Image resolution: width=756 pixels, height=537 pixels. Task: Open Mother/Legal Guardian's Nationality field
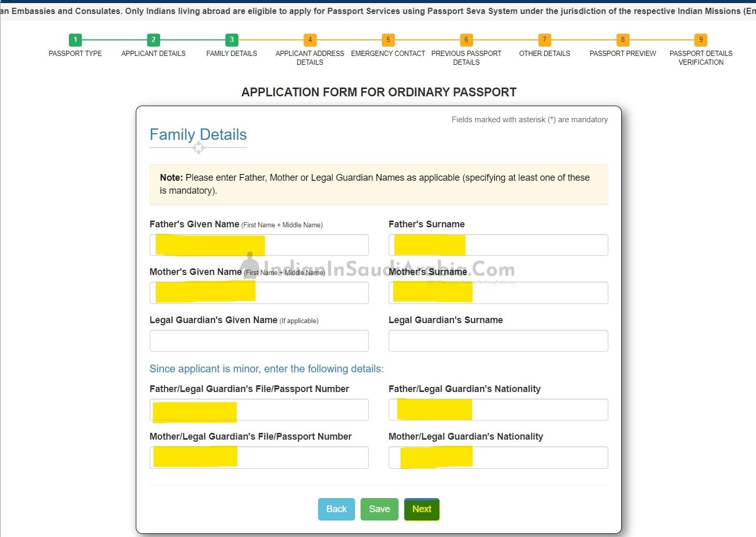[x=498, y=457]
